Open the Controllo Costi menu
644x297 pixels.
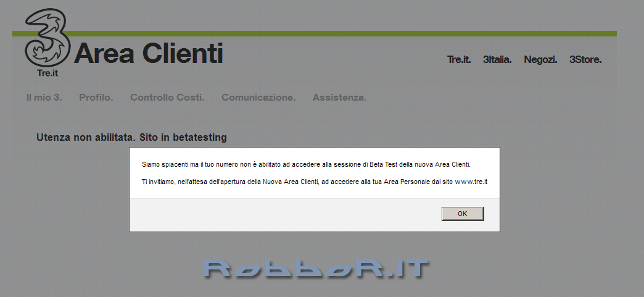pos(167,98)
